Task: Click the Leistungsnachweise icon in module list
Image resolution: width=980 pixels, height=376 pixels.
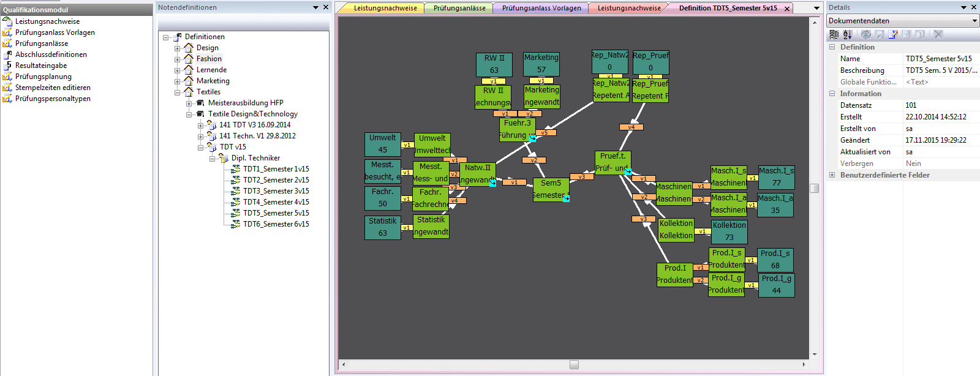Action: (7, 21)
